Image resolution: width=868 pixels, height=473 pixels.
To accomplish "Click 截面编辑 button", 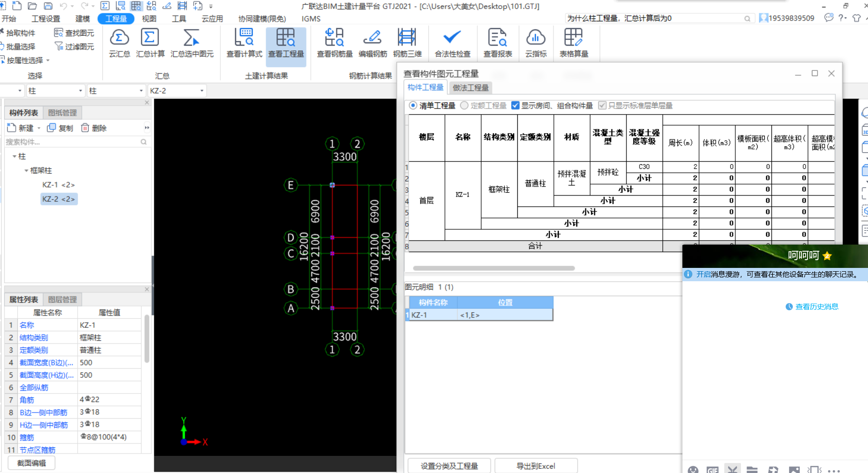I will click(31, 463).
